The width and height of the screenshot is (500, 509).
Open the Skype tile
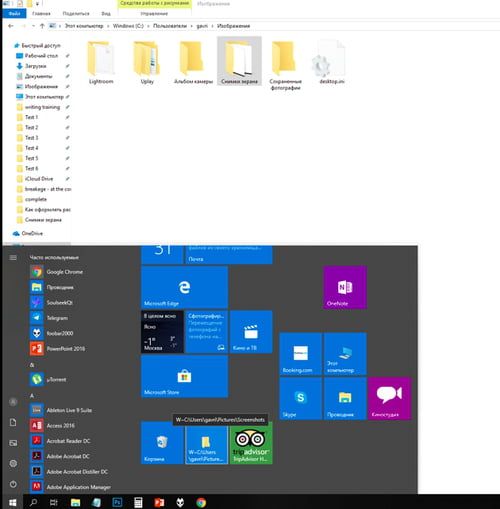(300, 399)
